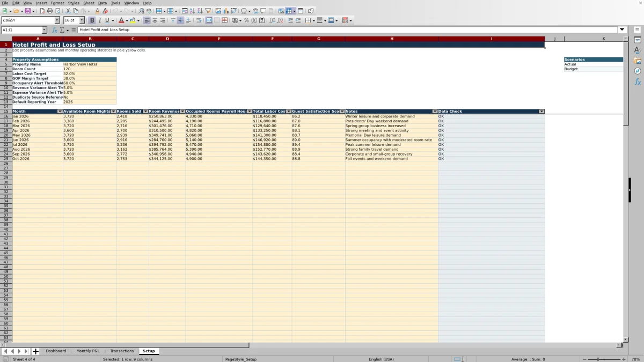Click the Copy icon
The image size is (644, 362).
(x=76, y=11)
